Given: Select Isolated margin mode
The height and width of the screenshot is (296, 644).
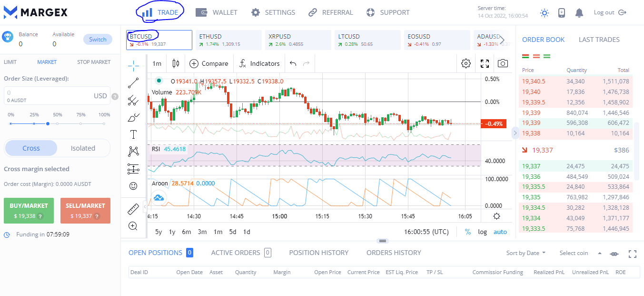Looking at the screenshot, I should click(83, 148).
